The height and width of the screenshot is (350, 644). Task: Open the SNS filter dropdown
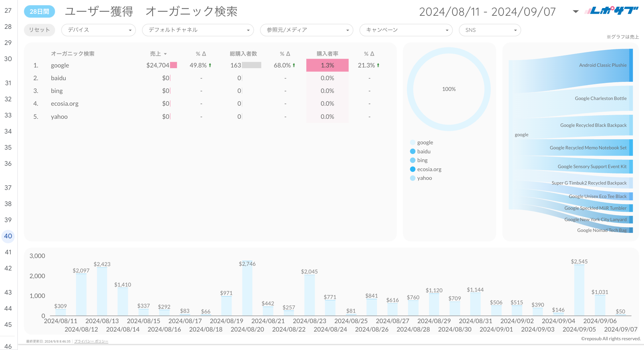pyautogui.click(x=490, y=30)
